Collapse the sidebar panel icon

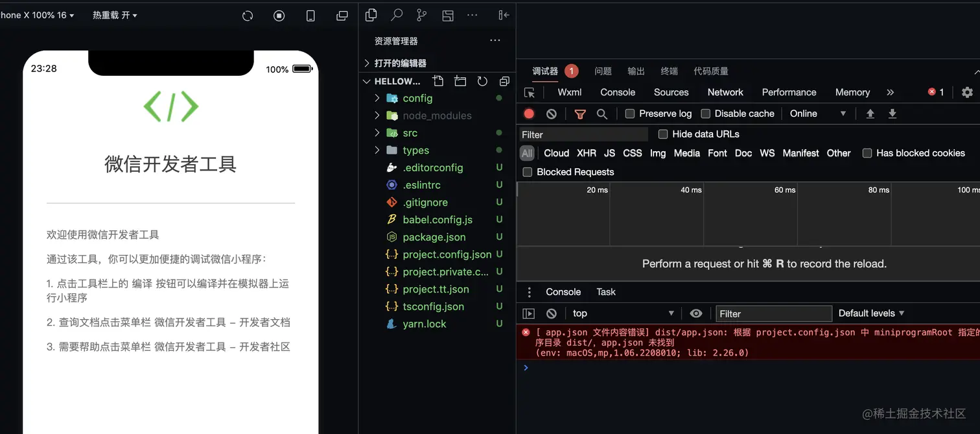pos(504,15)
